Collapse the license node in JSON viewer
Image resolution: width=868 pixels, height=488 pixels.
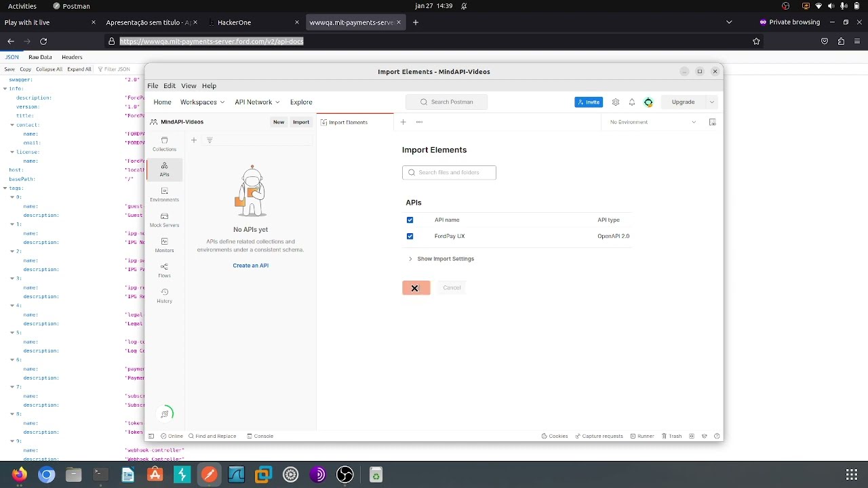click(13, 152)
